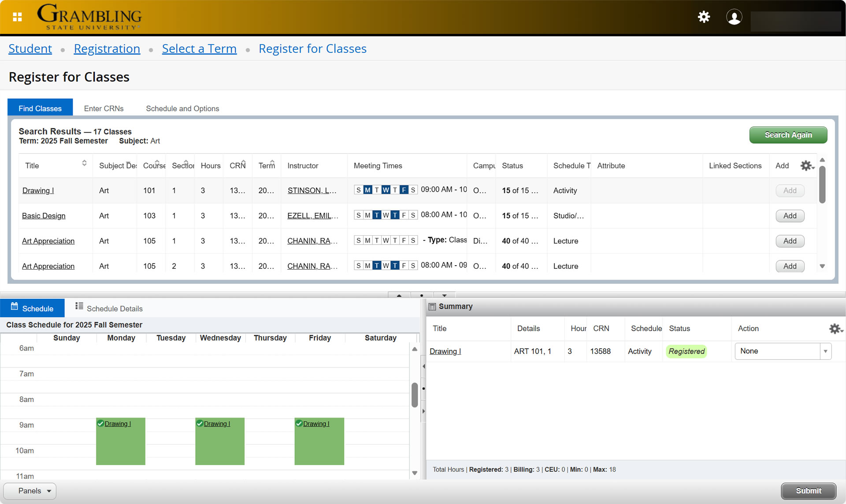Screen dimensions: 846x504
Task: Click the Summary panel header icon
Action: [432, 306]
